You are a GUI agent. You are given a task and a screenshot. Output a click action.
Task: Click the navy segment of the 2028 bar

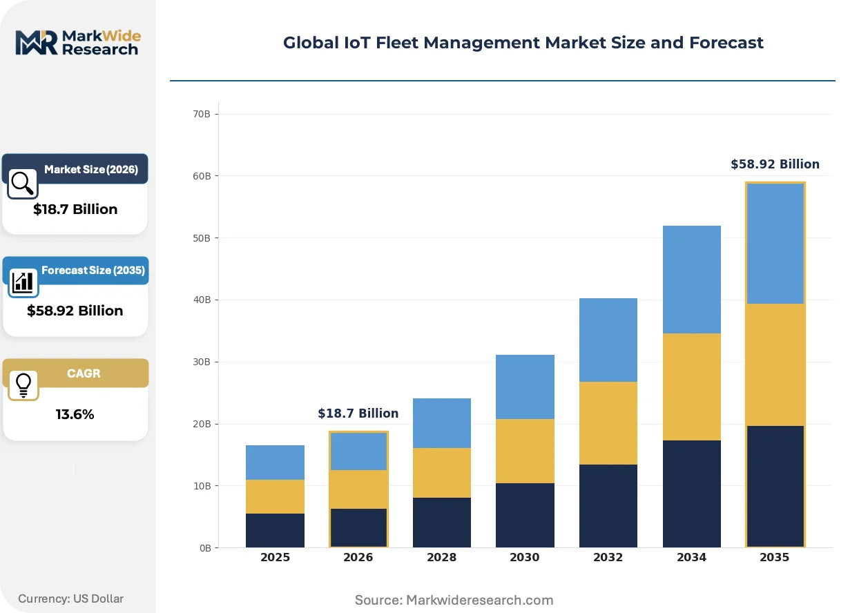coord(442,523)
